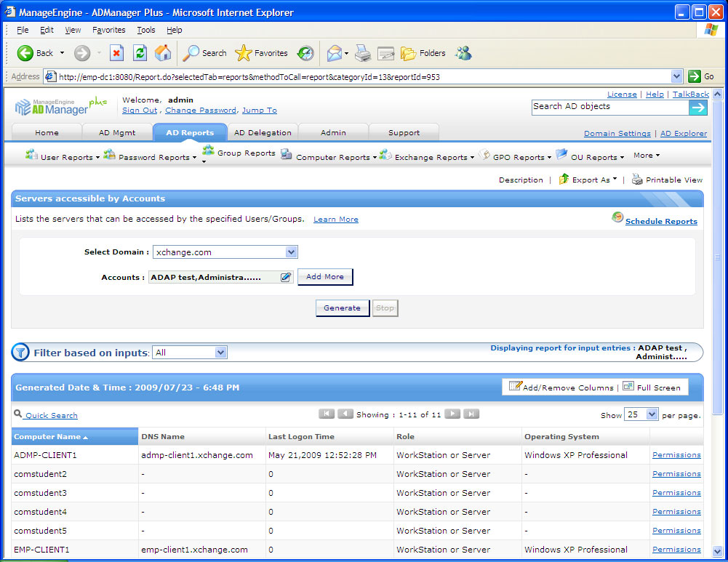
Task: Click the Messenger people toolbar icon
Action: pos(463,53)
